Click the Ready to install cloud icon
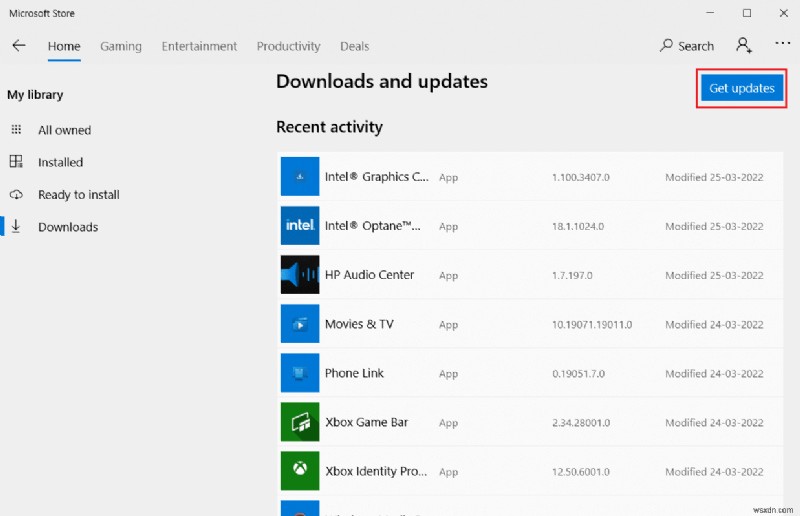800x516 pixels. (16, 194)
